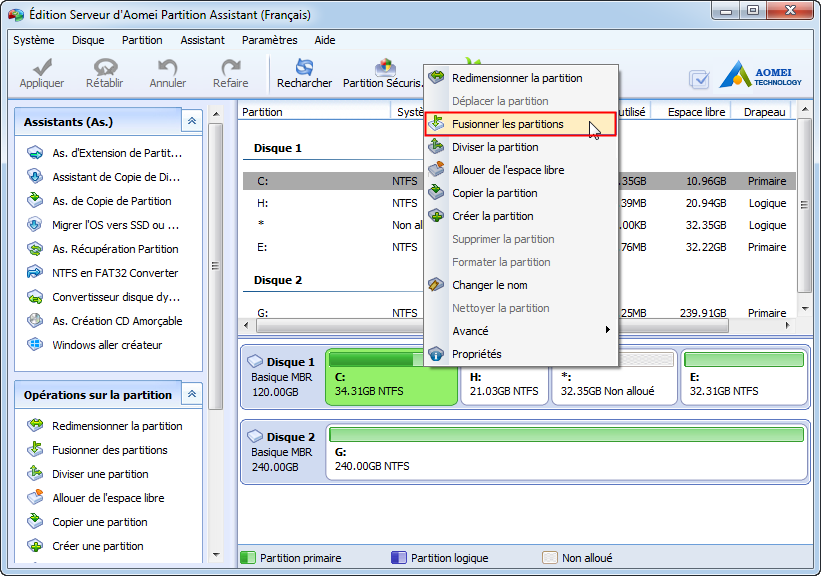Screen dimensions: 821x576
Task: Open the Assistant menu
Action: coord(203,40)
